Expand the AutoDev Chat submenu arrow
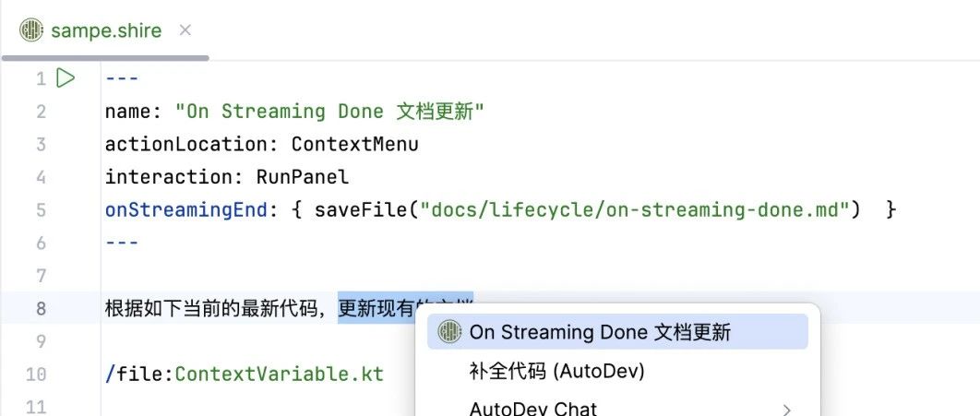The width and height of the screenshot is (980, 416). [786, 409]
